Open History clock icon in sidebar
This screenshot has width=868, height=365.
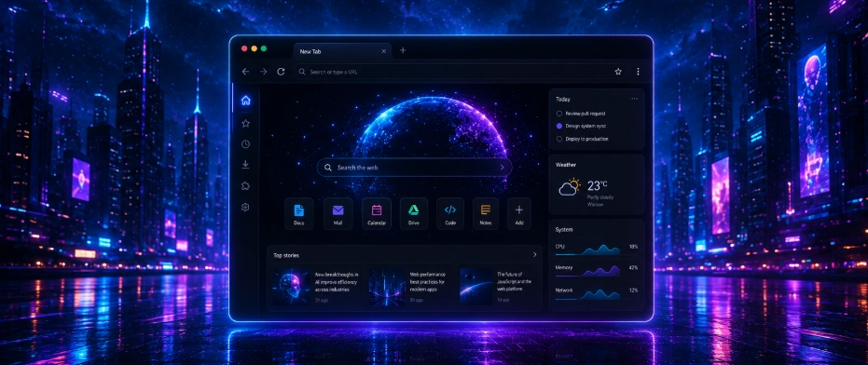coord(246,143)
